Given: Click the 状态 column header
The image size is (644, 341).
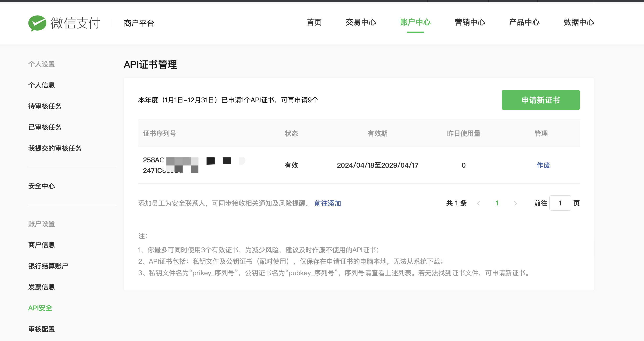Looking at the screenshot, I should coord(291,133).
